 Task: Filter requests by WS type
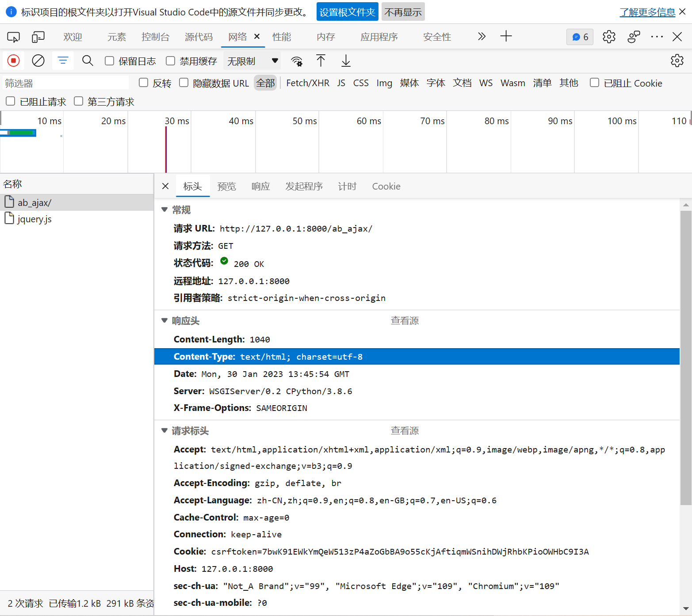tap(486, 83)
